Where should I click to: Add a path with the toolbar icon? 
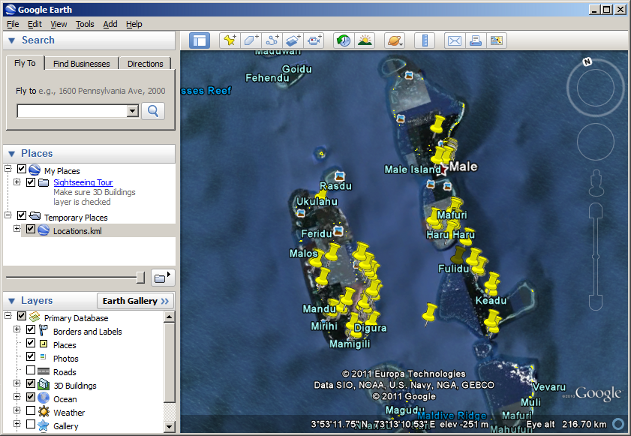pos(272,41)
